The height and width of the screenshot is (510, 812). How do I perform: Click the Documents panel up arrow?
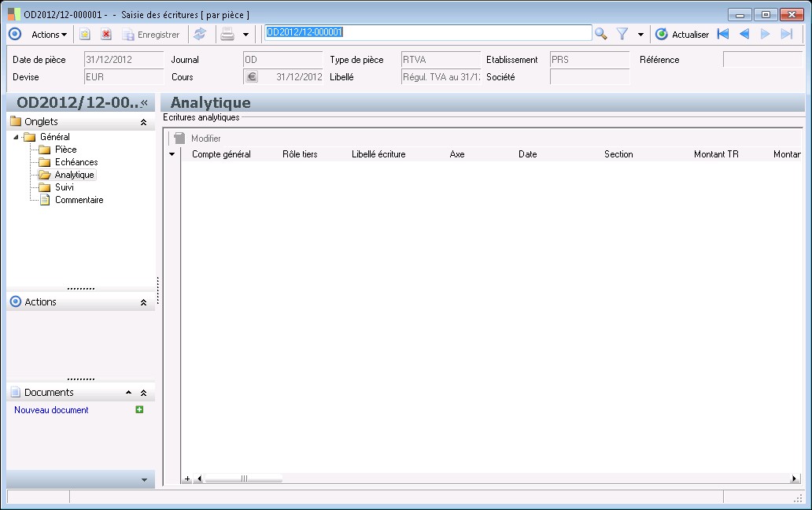point(128,393)
